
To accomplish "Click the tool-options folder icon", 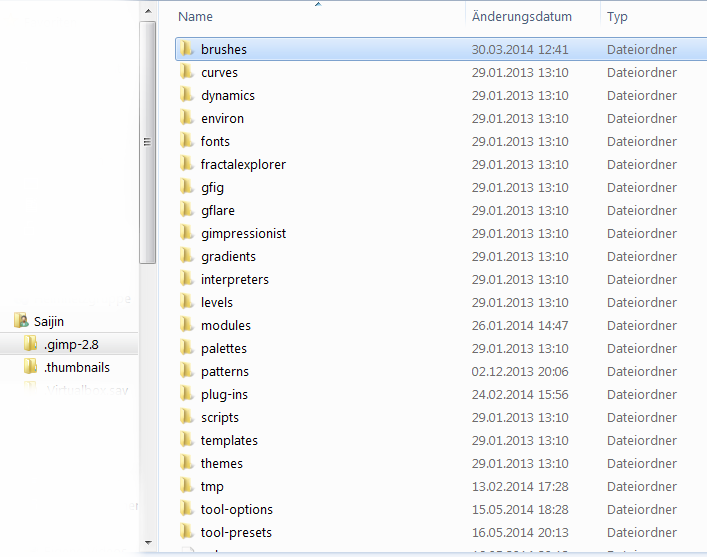I will tap(186, 509).
